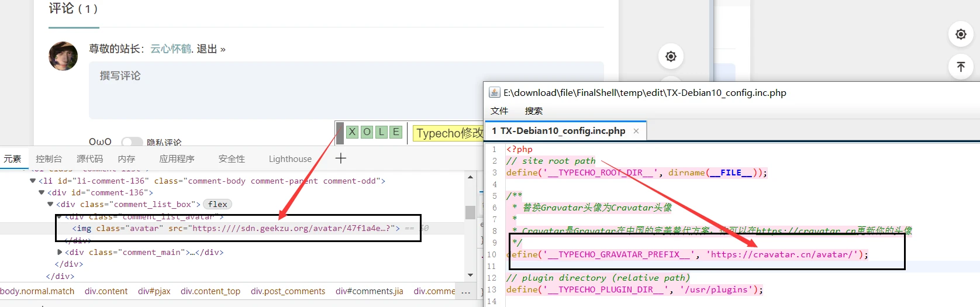The height and width of the screenshot is (307, 980).
Task: Click the green E box in toolbar
Action: click(396, 132)
